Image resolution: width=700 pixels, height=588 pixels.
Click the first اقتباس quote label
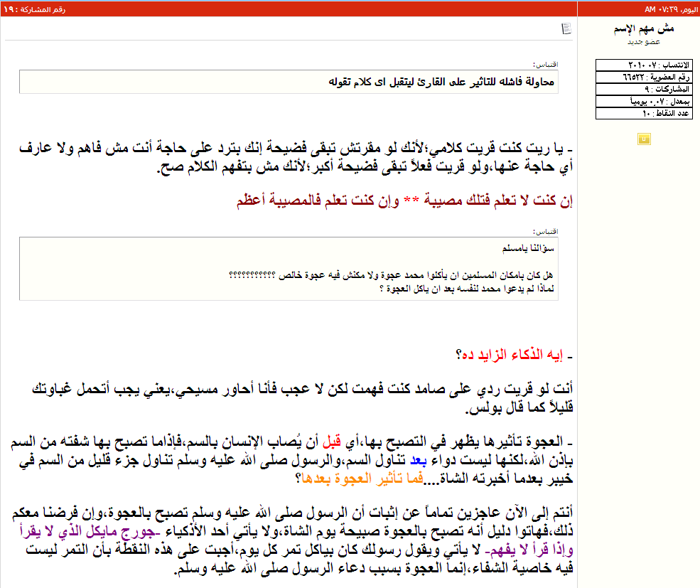[x=546, y=64]
